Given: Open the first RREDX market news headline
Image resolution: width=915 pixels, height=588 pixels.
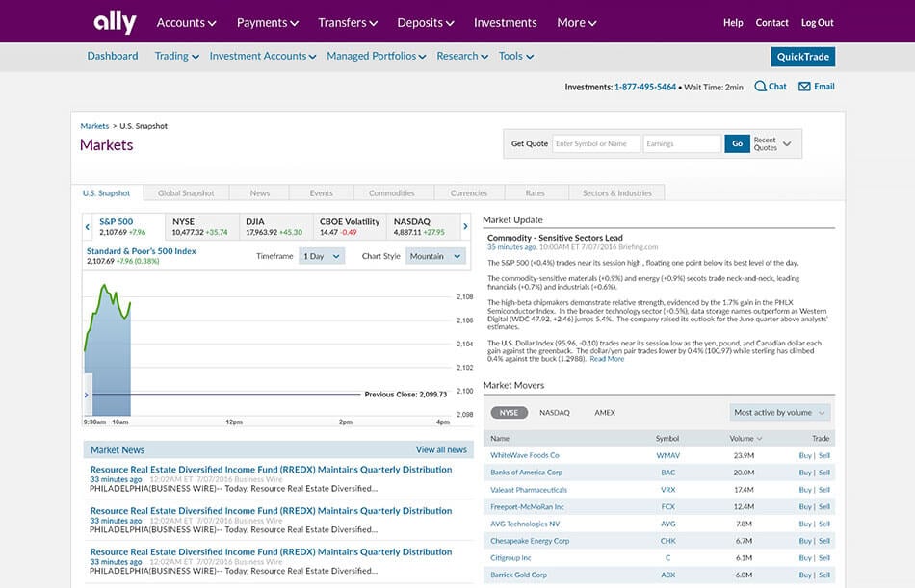Looking at the screenshot, I should pyautogui.click(x=271, y=469).
